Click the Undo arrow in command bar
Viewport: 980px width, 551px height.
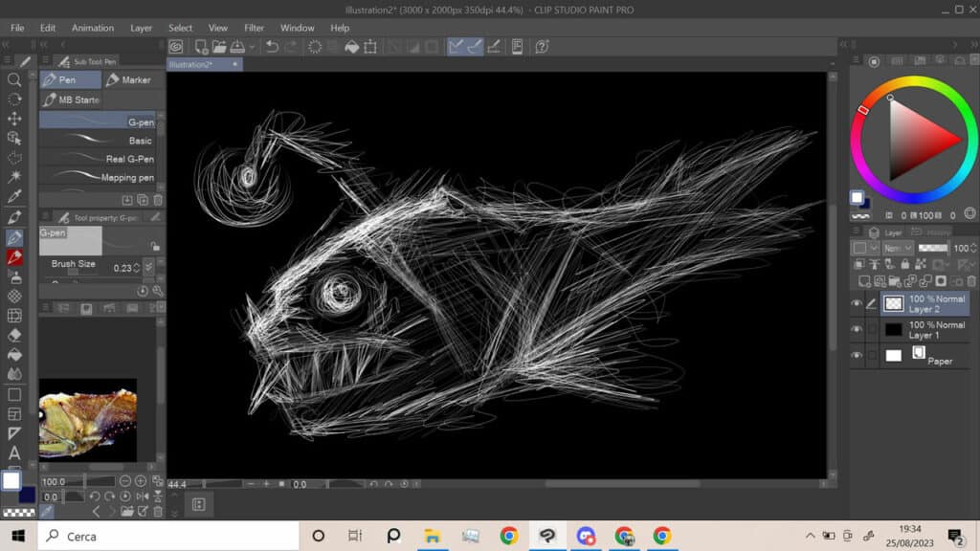272,47
